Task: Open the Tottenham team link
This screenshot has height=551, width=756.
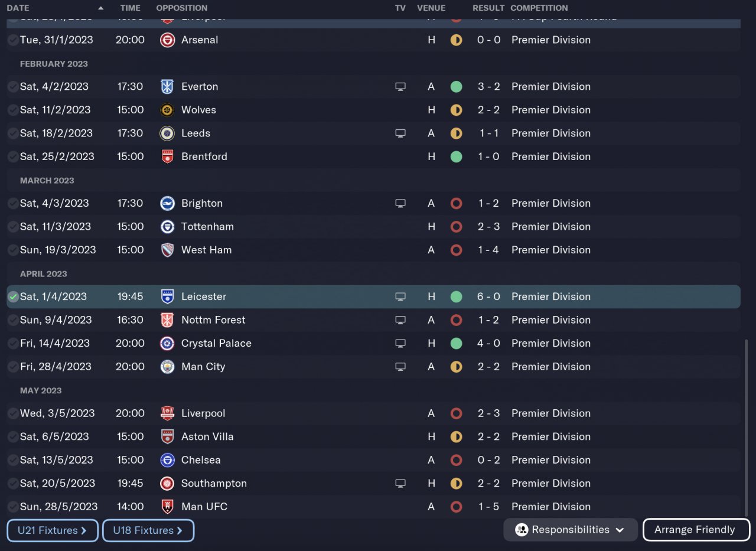Action: click(207, 227)
